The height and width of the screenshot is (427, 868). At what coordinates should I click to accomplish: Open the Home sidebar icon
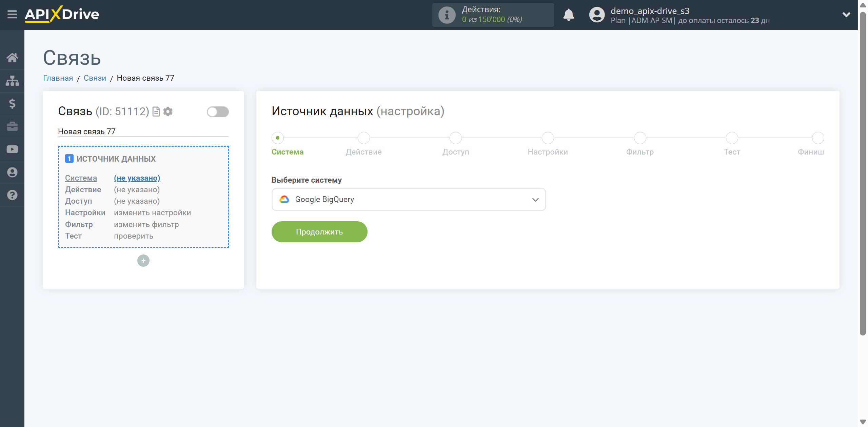pos(12,58)
